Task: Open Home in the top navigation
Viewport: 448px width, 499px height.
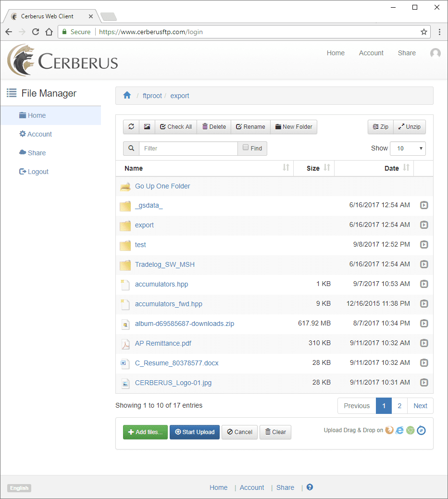Action: [x=336, y=53]
